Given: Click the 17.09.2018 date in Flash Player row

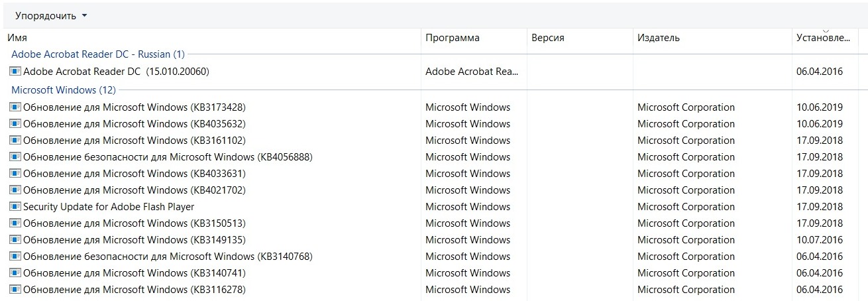Looking at the screenshot, I should [x=820, y=206].
